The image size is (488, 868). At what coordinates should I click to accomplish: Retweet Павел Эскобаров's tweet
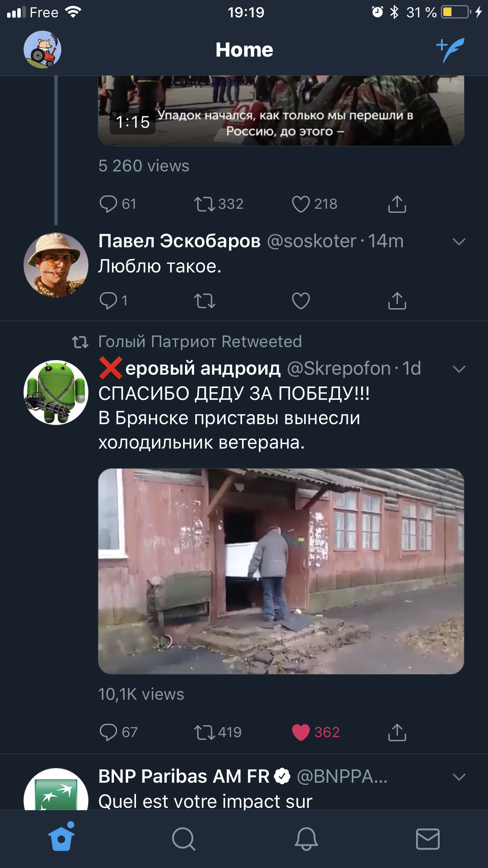[205, 301]
